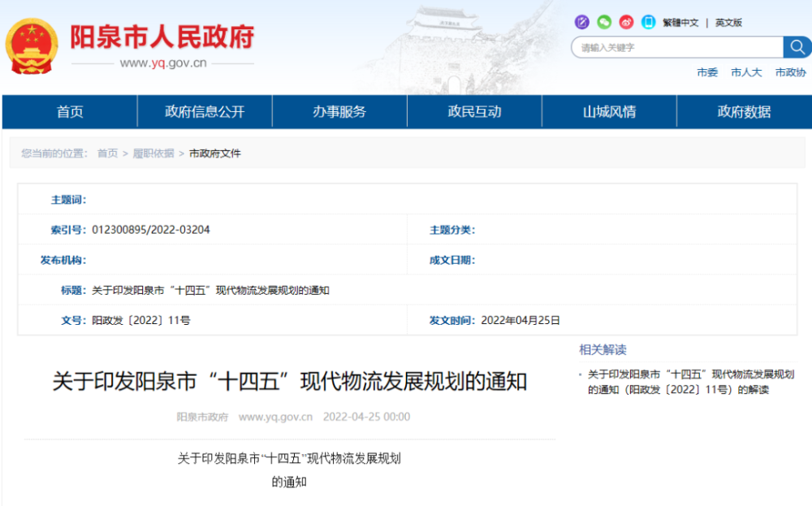
Task: Click the 发文时间 label
Action: 452,321
